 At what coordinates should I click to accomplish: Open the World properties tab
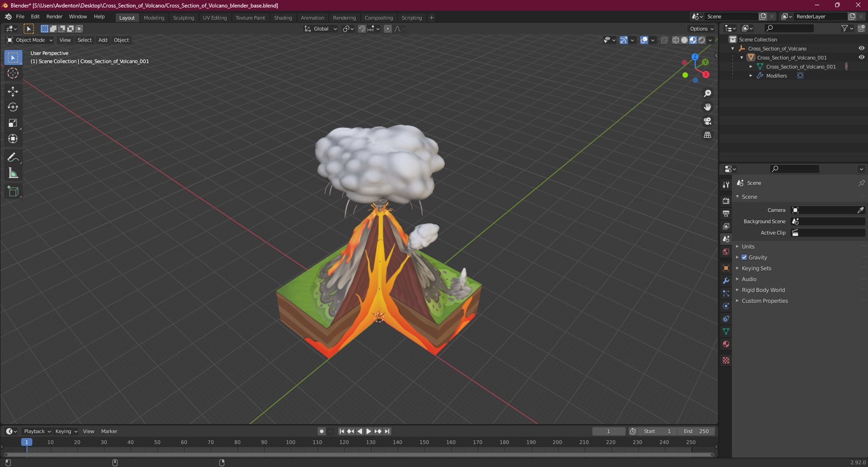(726, 252)
